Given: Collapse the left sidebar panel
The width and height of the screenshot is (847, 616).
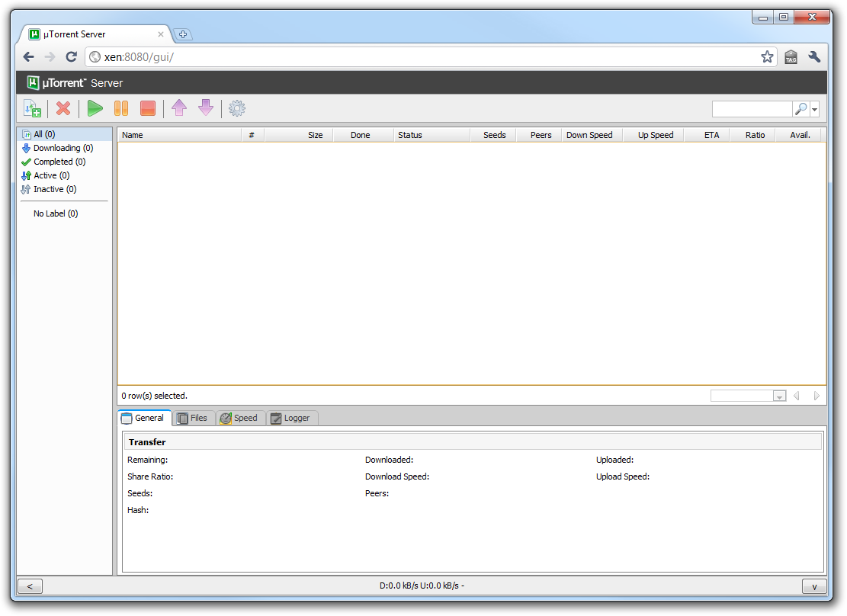Looking at the screenshot, I should (30, 586).
